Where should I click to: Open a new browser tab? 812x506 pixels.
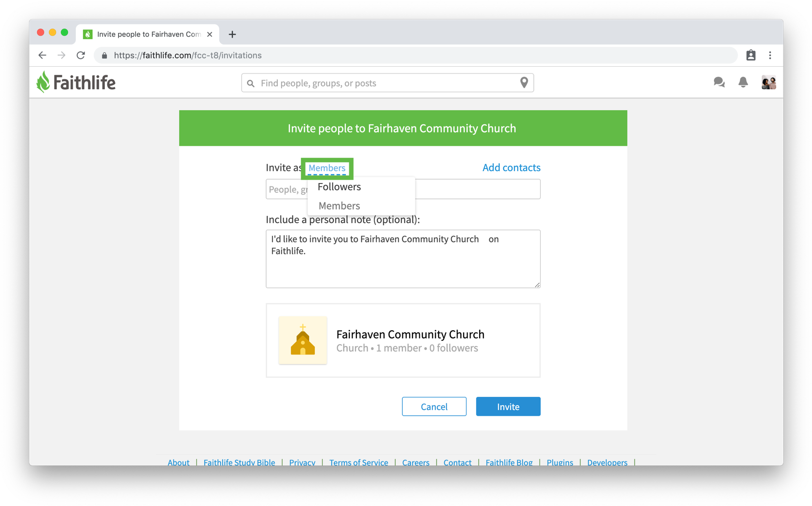(232, 34)
